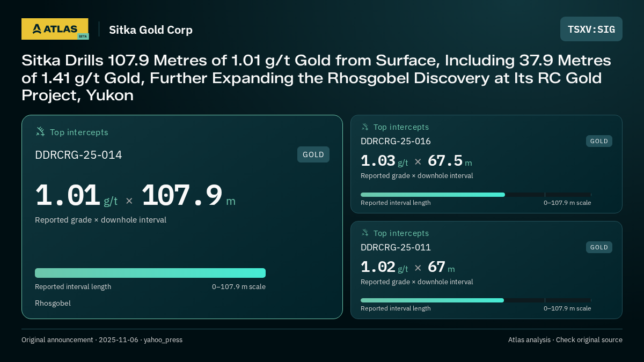Click the GOLD tag on DDRCRG-25-016
The width and height of the screenshot is (644, 362).
coord(599,141)
